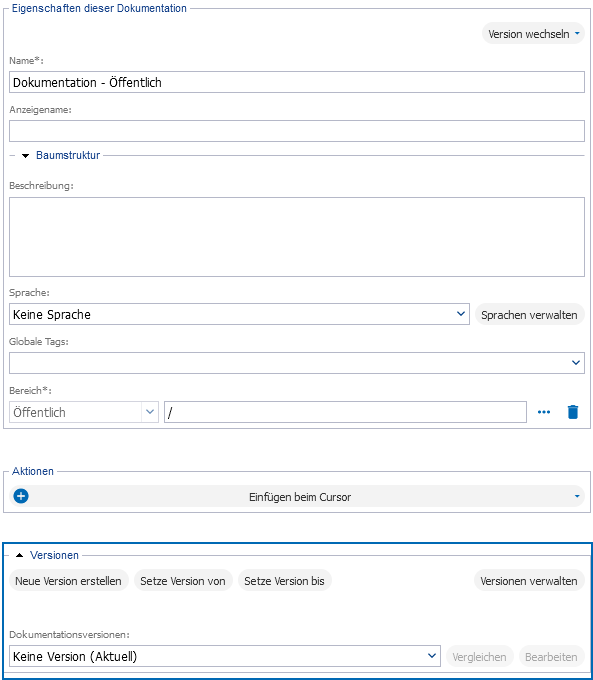
Task: Click the Sprachen verwalten button
Action: pyautogui.click(x=530, y=314)
